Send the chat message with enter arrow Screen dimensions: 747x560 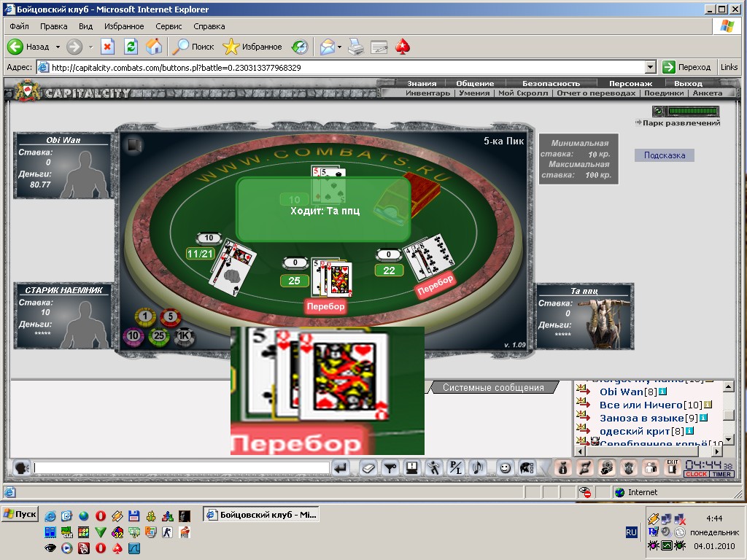click(340, 468)
